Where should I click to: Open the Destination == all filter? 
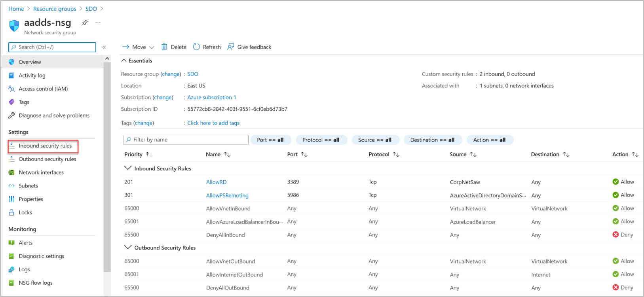coord(433,140)
